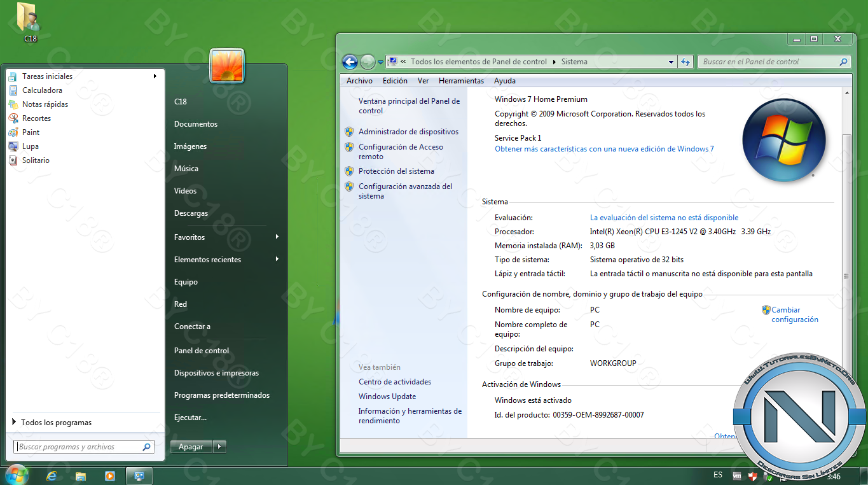The image size is (868, 485).
Task: Refresh the control panel address bar
Action: 685,62
